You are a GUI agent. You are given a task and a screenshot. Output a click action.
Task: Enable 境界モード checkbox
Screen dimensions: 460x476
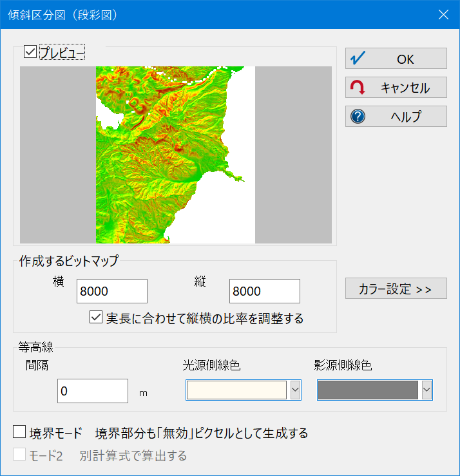coord(19,432)
